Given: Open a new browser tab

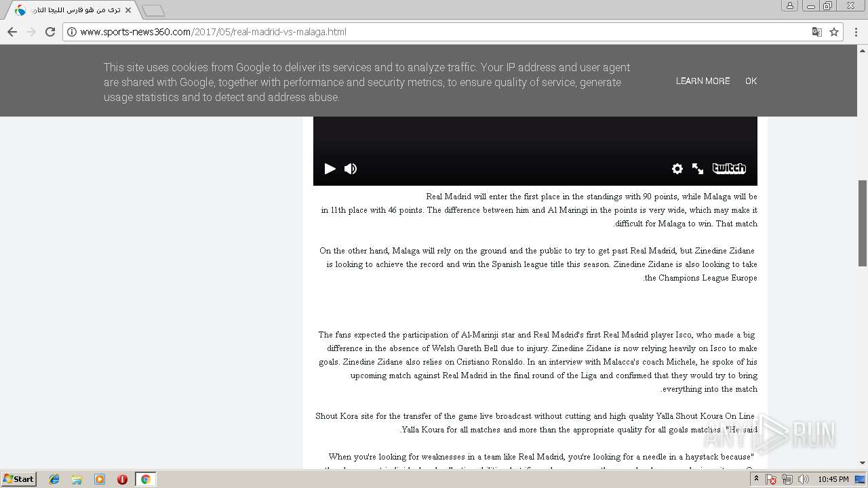Looking at the screenshot, I should (153, 10).
